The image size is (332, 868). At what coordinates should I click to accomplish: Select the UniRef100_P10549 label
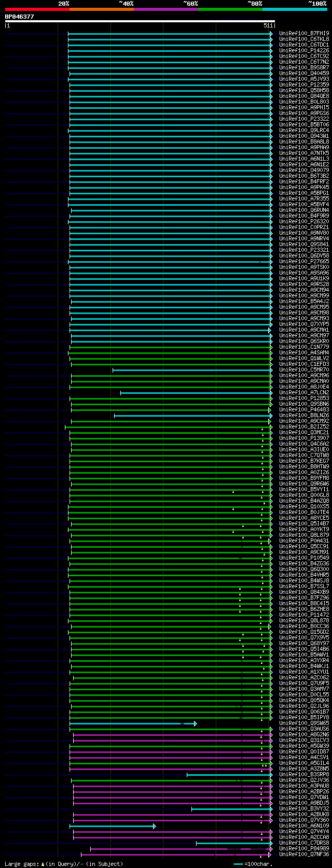point(304,558)
